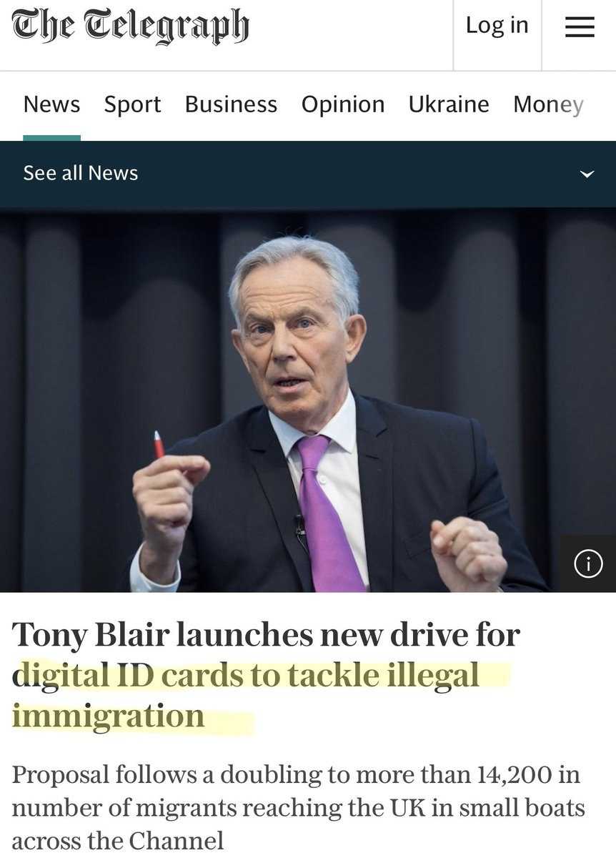Open the Business section tab
Viewport: 616px width, 858px height.
coord(231,104)
